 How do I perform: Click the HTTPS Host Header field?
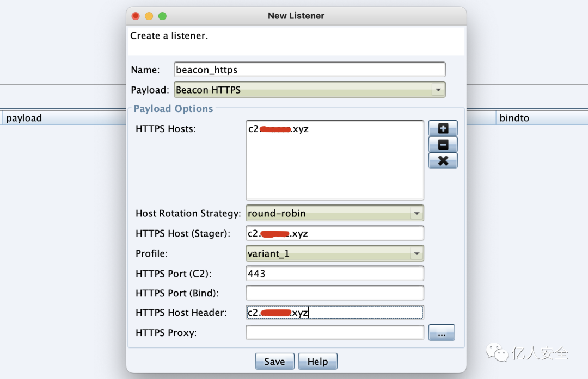coord(334,312)
